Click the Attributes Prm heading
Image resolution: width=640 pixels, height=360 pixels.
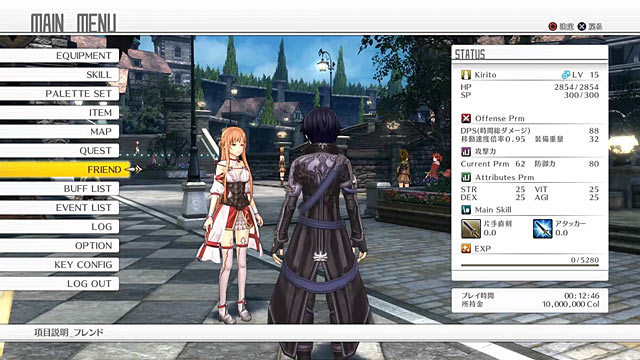coord(504,177)
